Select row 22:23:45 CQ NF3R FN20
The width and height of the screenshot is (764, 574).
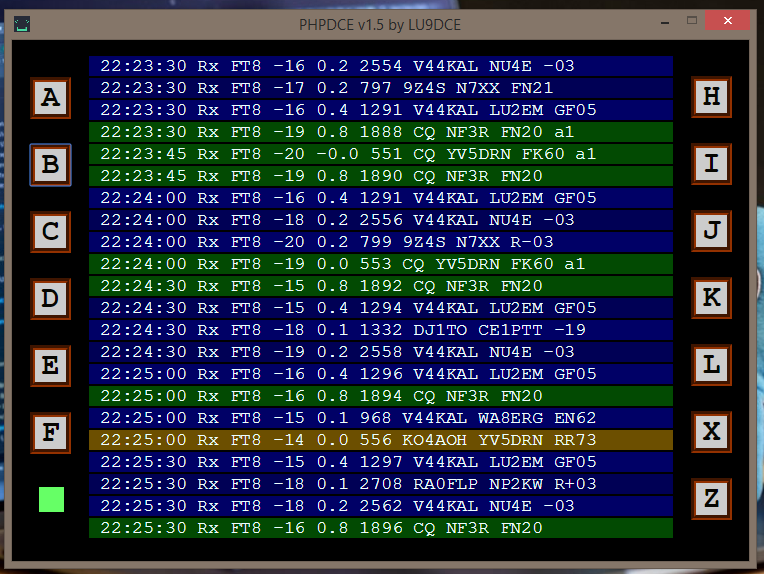point(381,176)
